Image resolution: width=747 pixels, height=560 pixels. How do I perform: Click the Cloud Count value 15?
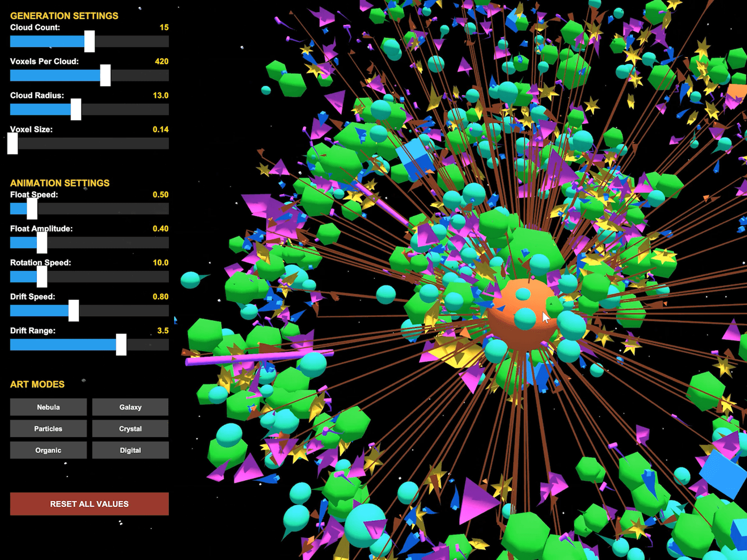164,27
